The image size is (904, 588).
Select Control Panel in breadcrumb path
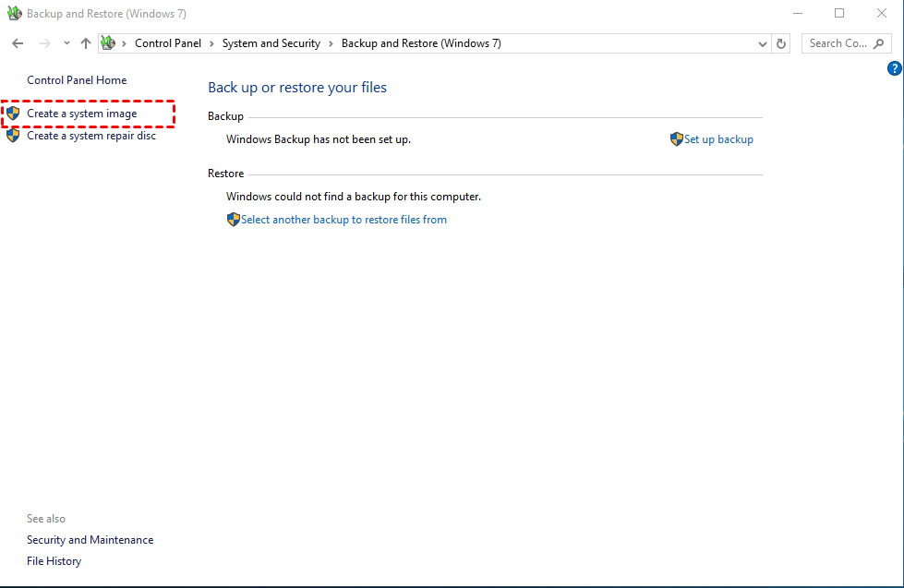pyautogui.click(x=168, y=43)
